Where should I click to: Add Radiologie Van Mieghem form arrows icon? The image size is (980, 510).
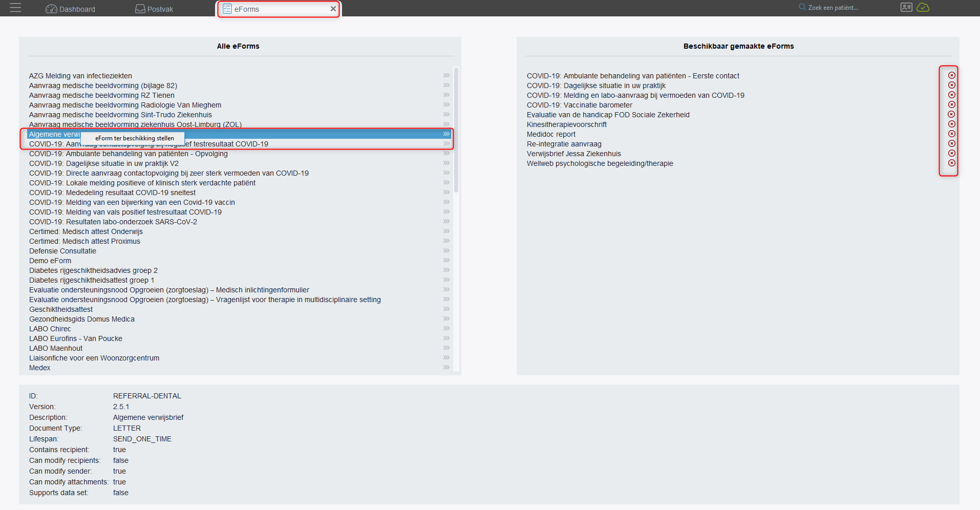[x=446, y=104]
